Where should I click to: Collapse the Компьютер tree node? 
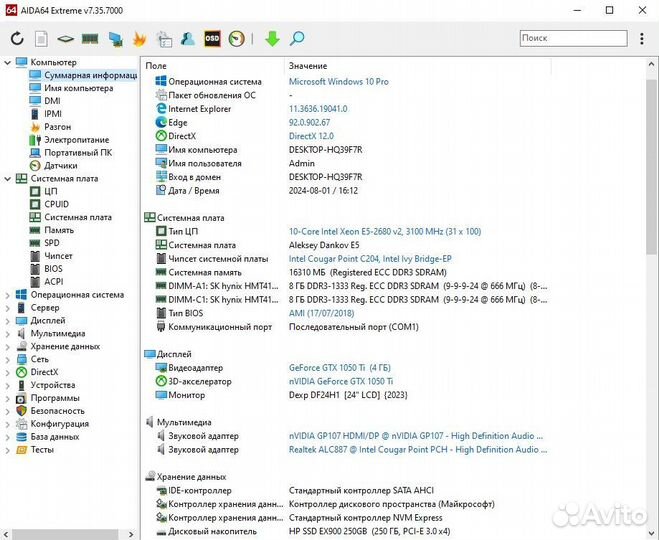tap(7, 62)
